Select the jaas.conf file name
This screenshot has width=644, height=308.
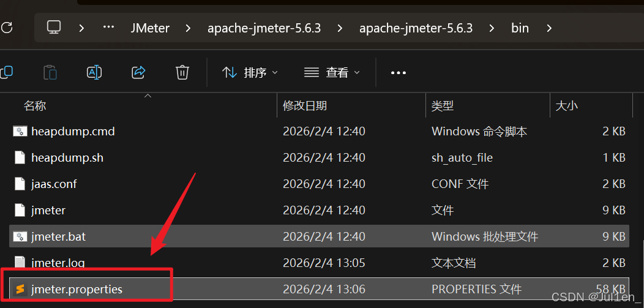(54, 184)
